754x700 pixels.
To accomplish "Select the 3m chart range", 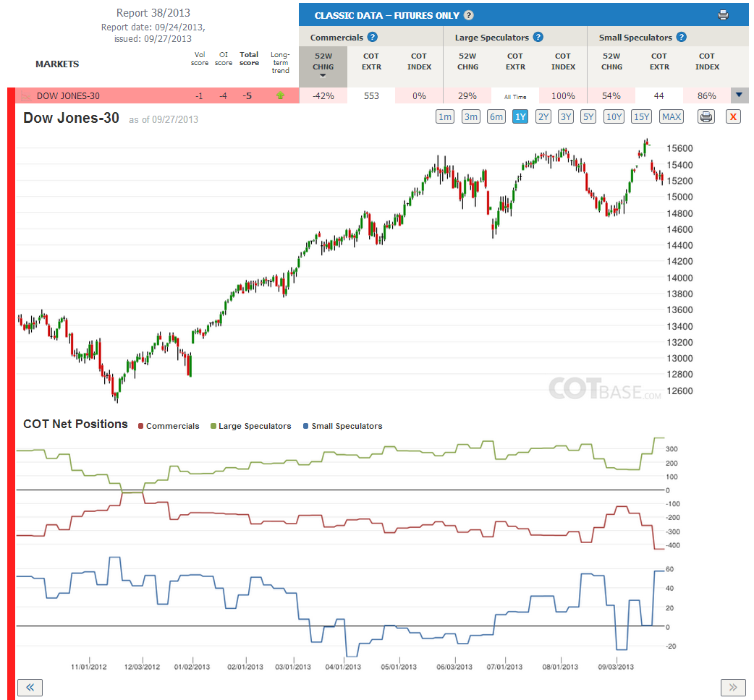I will tap(471, 116).
